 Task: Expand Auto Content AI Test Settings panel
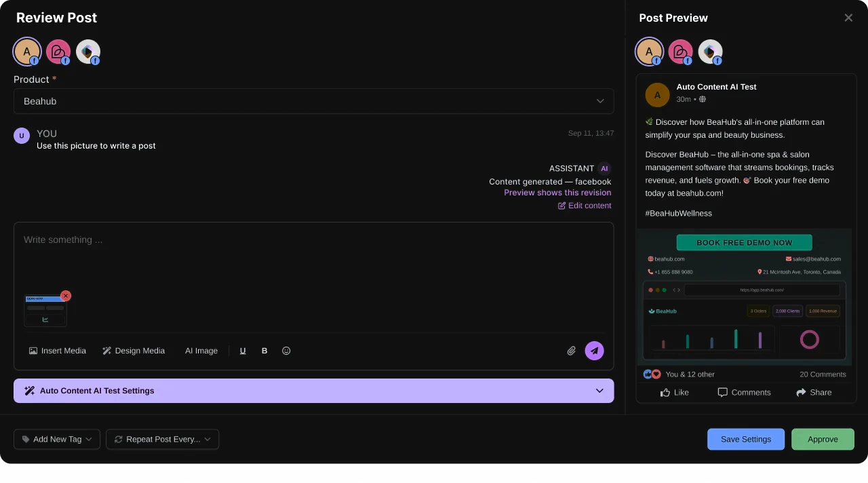(x=314, y=391)
